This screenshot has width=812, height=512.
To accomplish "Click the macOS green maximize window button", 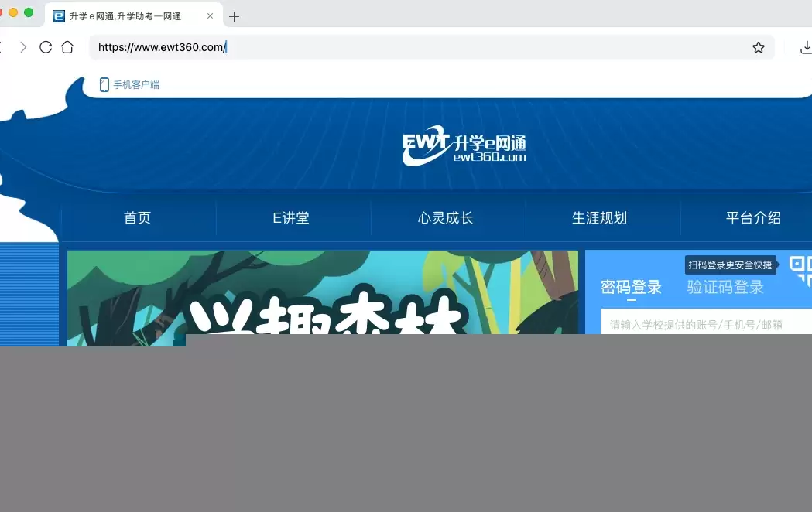I will click(x=29, y=12).
